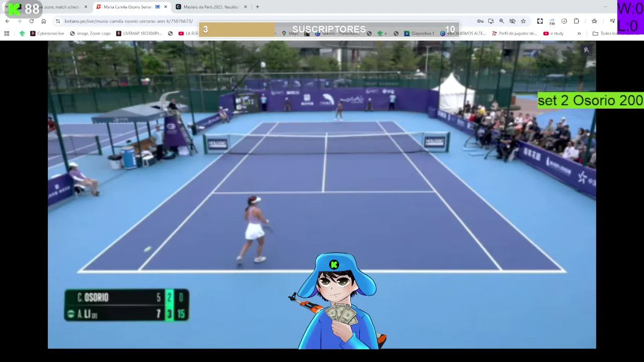Viewport: 644px width, 362px height.
Task: Click the live tennis video stream
Action: (x=322, y=195)
